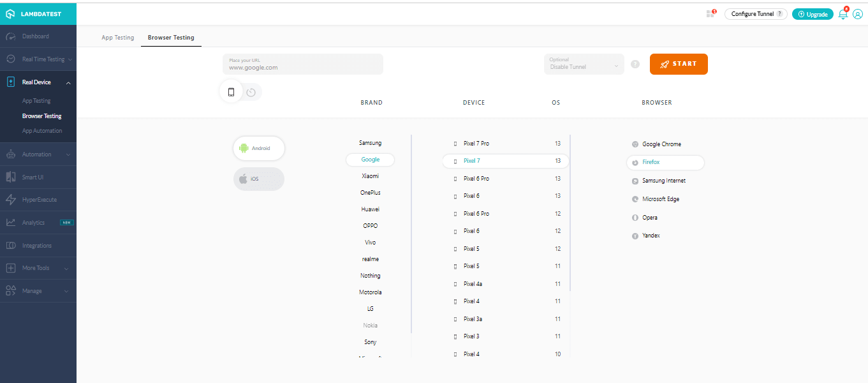Click the Yandex browser icon

635,236
